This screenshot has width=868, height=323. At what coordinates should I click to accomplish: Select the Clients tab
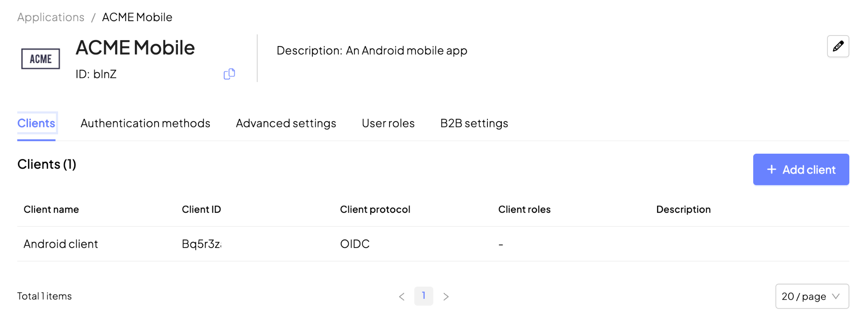(x=36, y=123)
